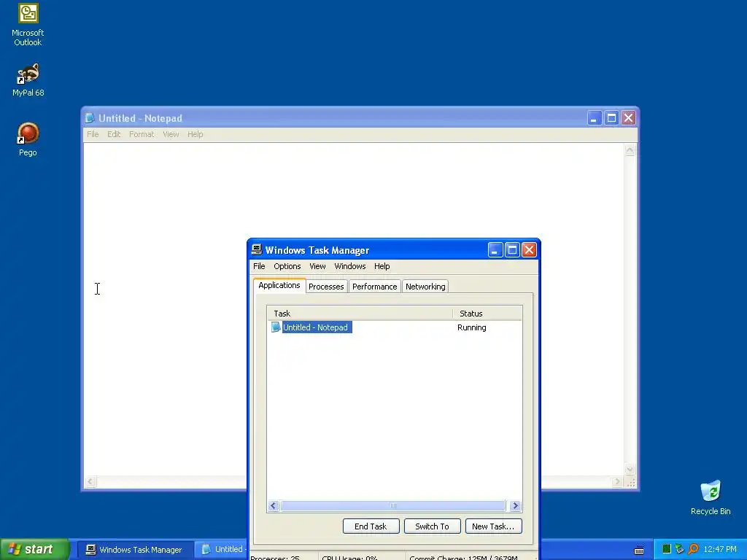Click the 12:47 PM system clock
Viewport: 747px width, 560px height.
point(720,549)
